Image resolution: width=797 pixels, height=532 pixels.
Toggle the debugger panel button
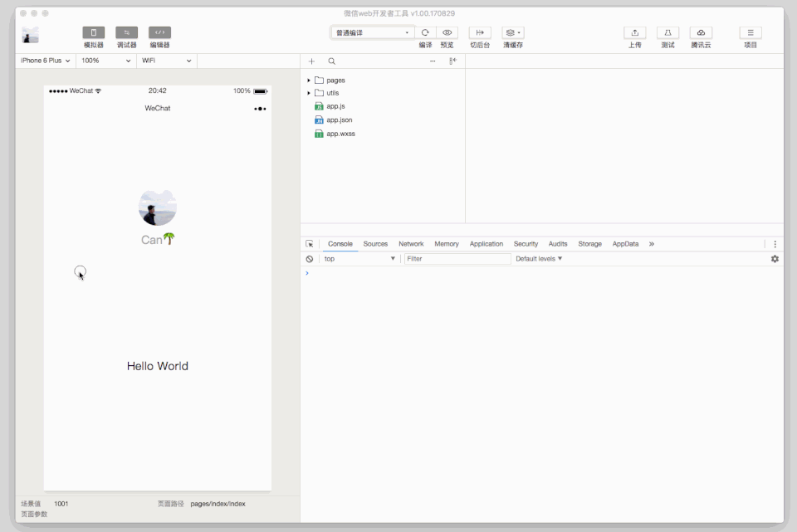tap(126, 32)
